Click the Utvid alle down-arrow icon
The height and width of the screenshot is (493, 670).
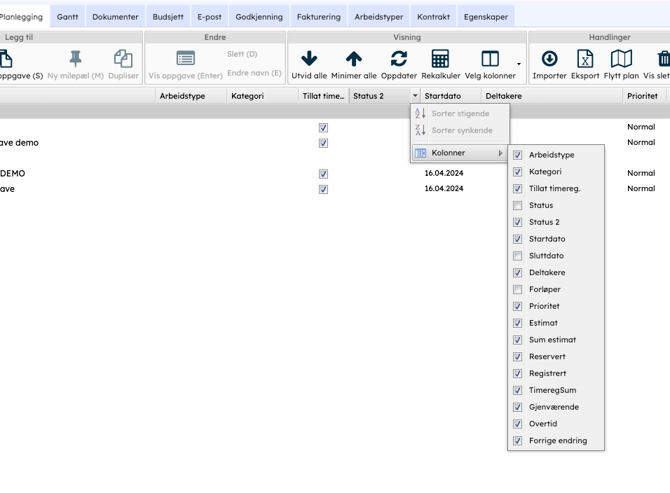point(309,59)
